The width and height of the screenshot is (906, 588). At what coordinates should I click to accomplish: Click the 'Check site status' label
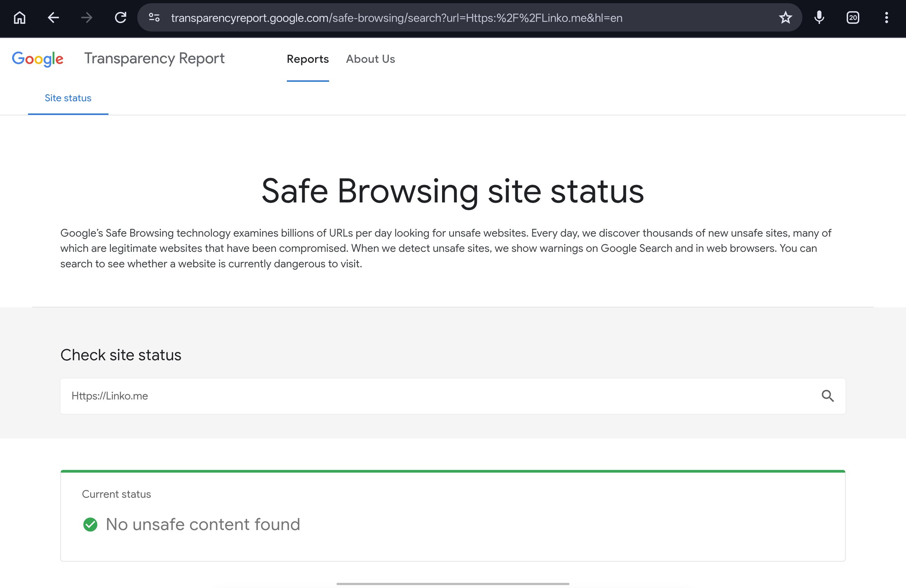pyautogui.click(x=121, y=355)
